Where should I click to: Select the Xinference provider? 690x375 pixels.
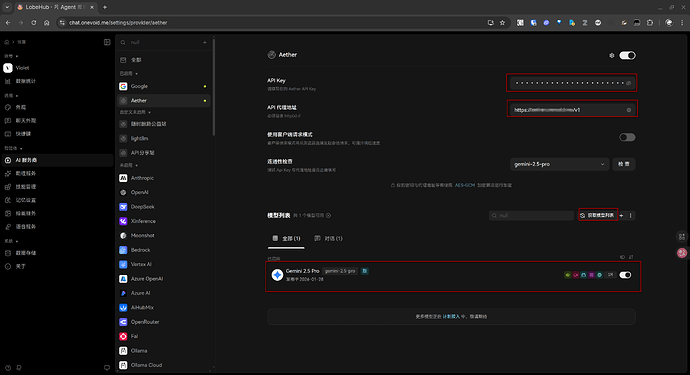tap(163, 221)
